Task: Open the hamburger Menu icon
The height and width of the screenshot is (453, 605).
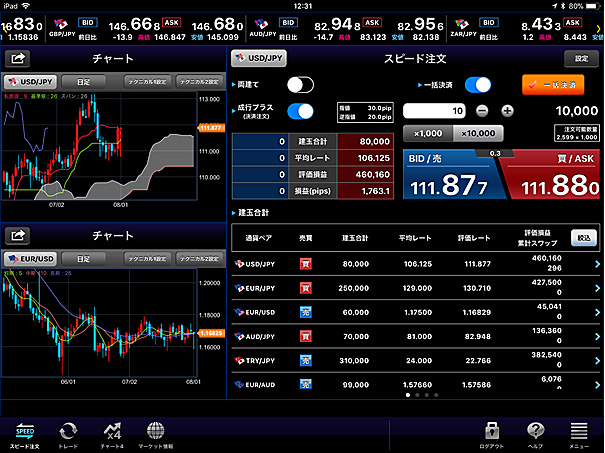Action: click(x=578, y=433)
